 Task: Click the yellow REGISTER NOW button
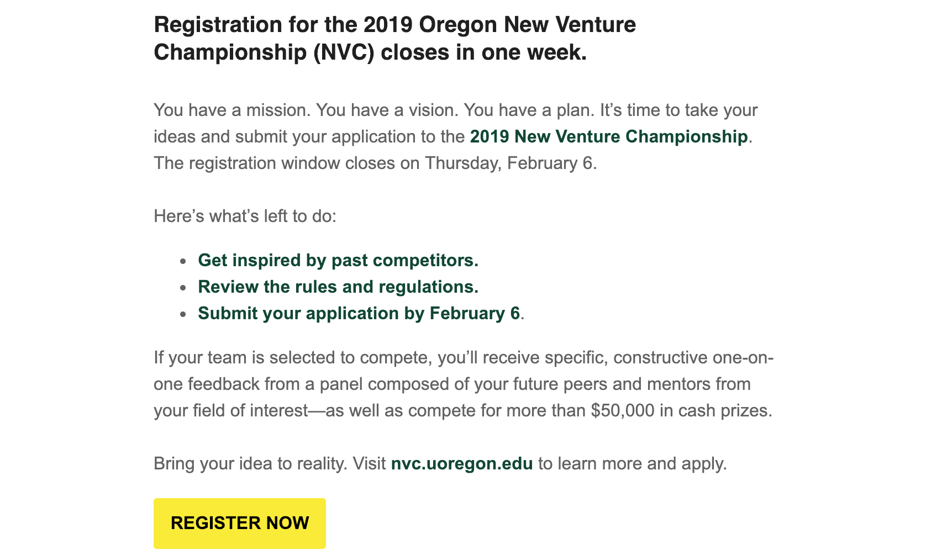tap(240, 524)
